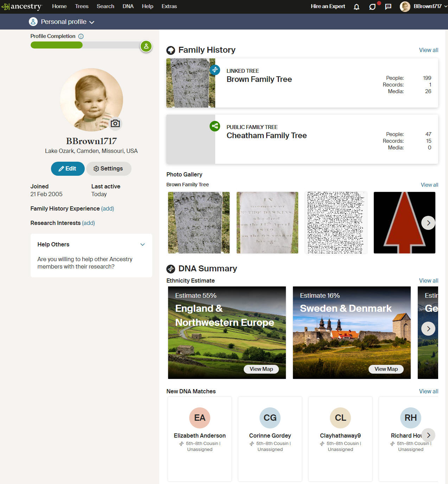Click the green profile completion badge
Image resolution: width=448 pixels, height=484 pixels.
[x=146, y=46]
